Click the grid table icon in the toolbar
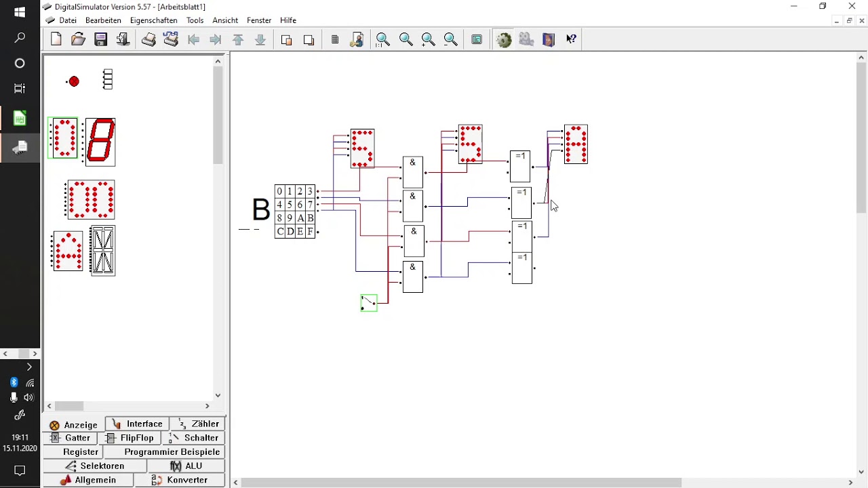Screen dimensions: 868x488 pos(335,39)
